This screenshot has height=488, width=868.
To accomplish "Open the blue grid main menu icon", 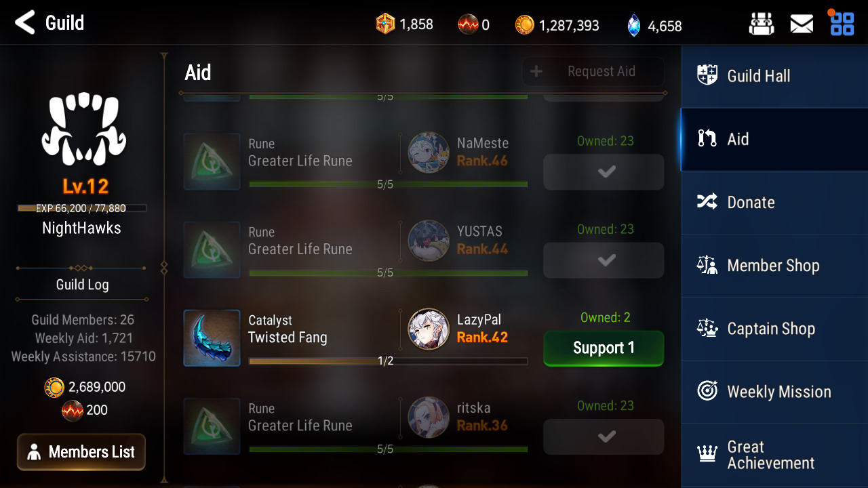I will [x=842, y=23].
